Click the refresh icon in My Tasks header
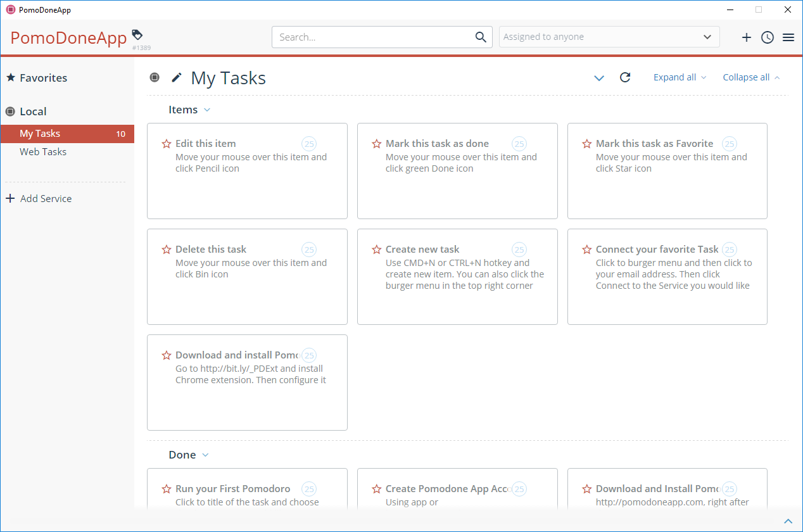The width and height of the screenshot is (803, 532). [625, 77]
